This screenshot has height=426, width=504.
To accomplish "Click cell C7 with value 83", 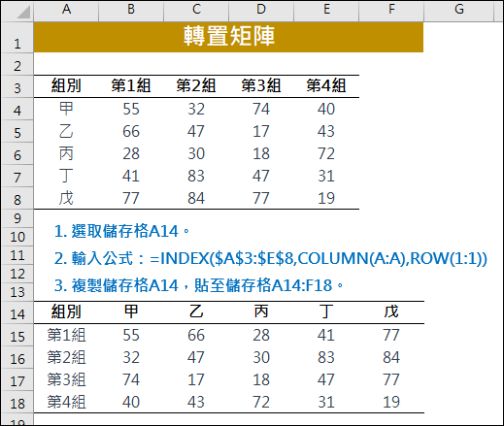I will tap(196, 176).
